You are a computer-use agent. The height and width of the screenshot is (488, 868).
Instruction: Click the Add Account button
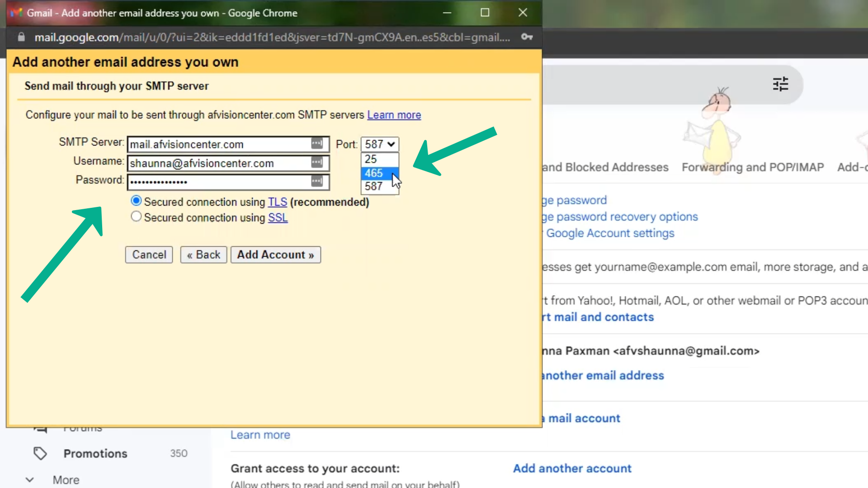pyautogui.click(x=275, y=255)
